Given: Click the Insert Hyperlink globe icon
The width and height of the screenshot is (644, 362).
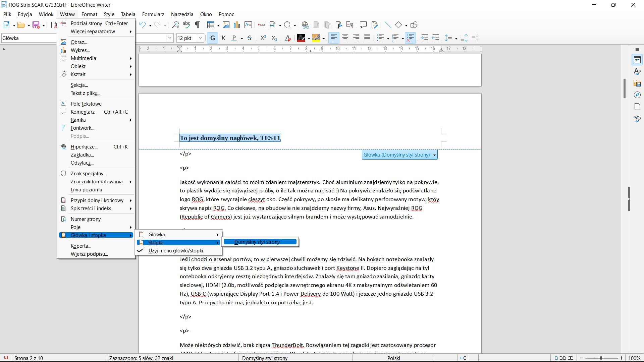Looking at the screenshot, I should 305,25.
